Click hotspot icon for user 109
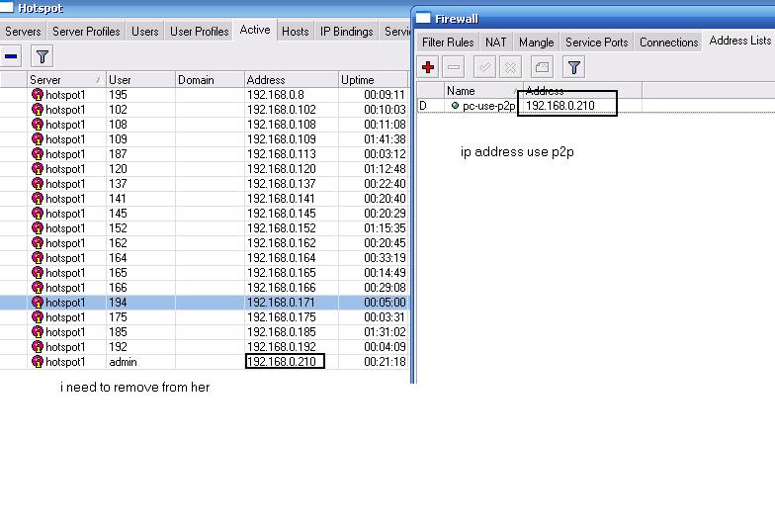 tap(38, 138)
